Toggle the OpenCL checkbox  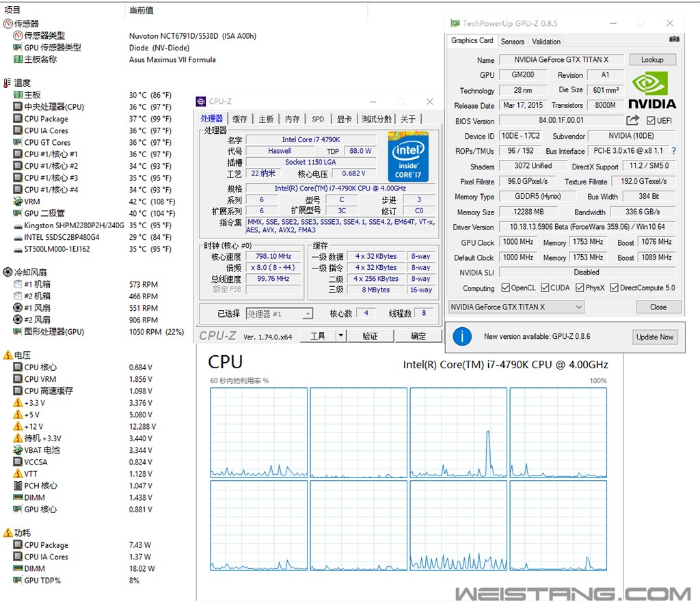click(506, 288)
